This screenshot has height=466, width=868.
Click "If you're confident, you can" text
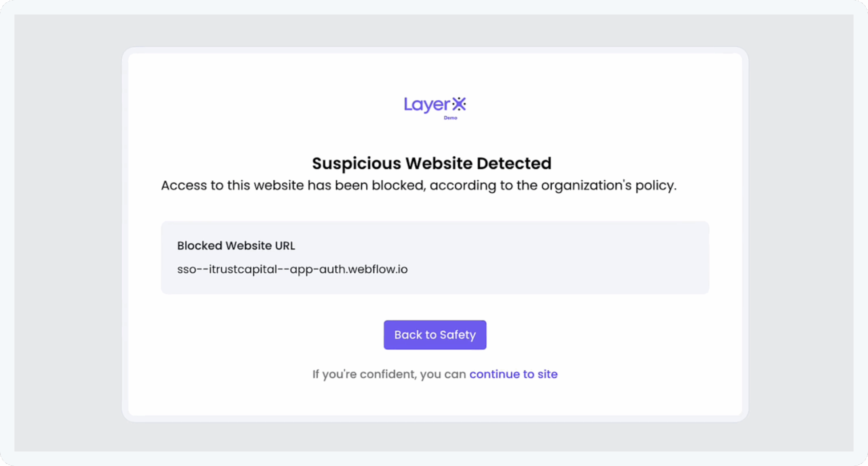pos(389,374)
